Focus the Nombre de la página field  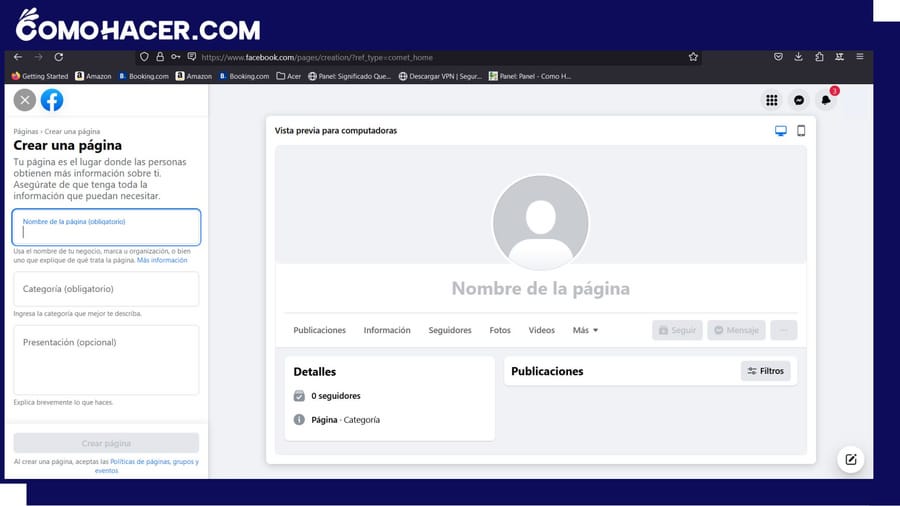(x=106, y=227)
